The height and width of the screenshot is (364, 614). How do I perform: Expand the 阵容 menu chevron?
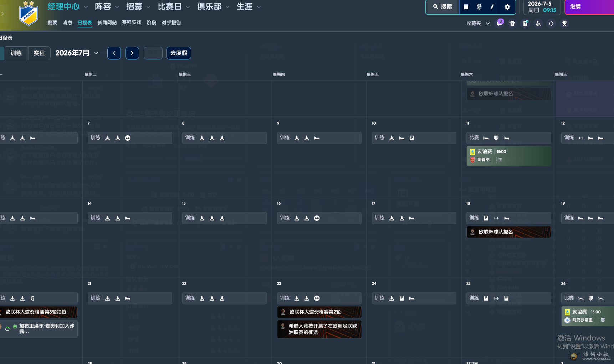[x=117, y=7]
